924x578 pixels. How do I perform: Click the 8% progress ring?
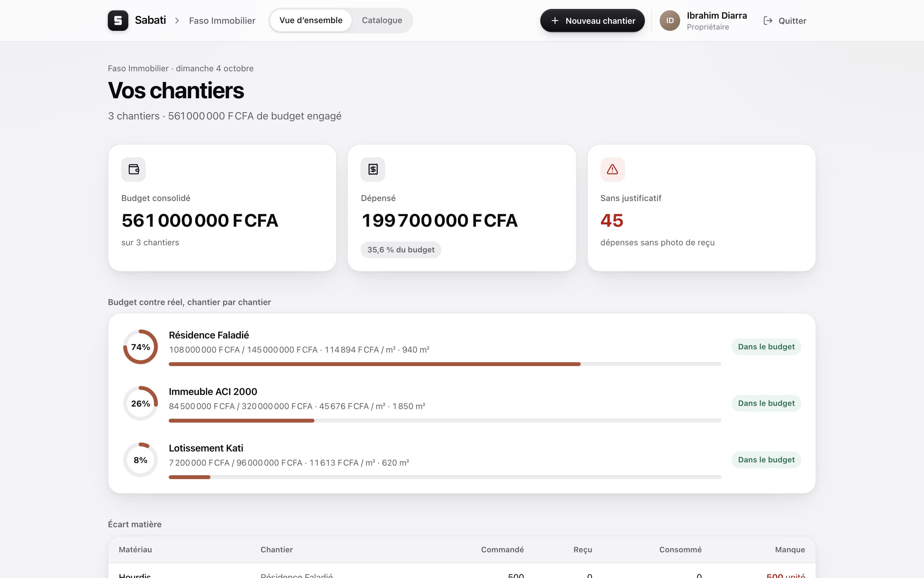[x=141, y=460]
